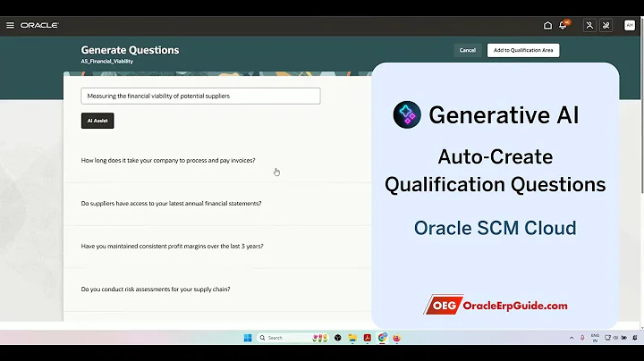This screenshot has width=644, height=361.
Task: Focus the financial viability prompt field
Action: click(200, 96)
